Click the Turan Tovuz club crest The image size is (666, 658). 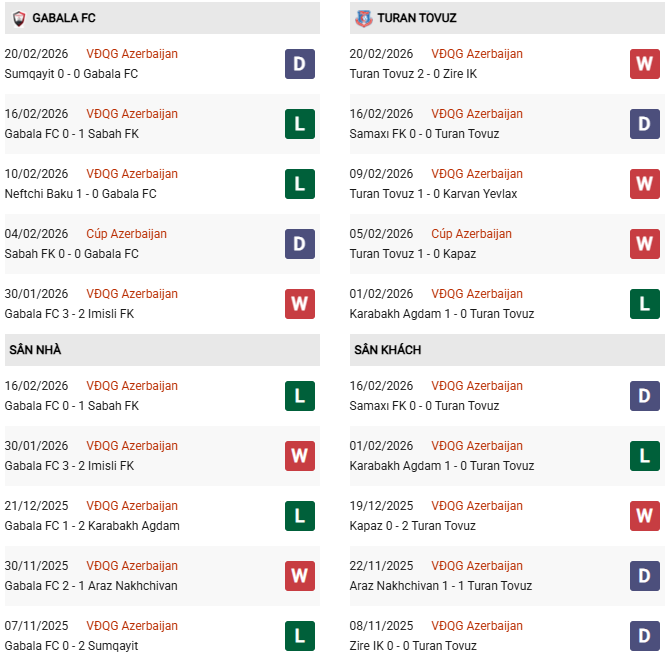(363, 18)
